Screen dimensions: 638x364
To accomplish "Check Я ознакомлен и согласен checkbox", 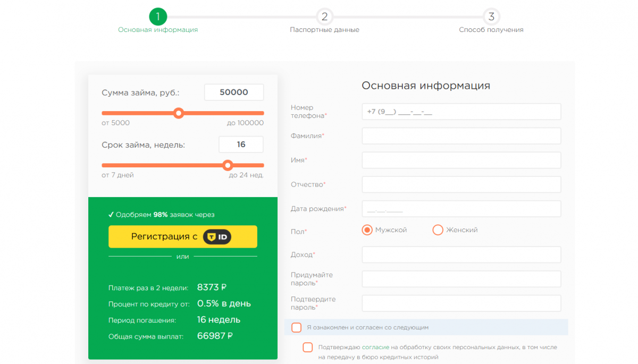I will coord(297,327).
